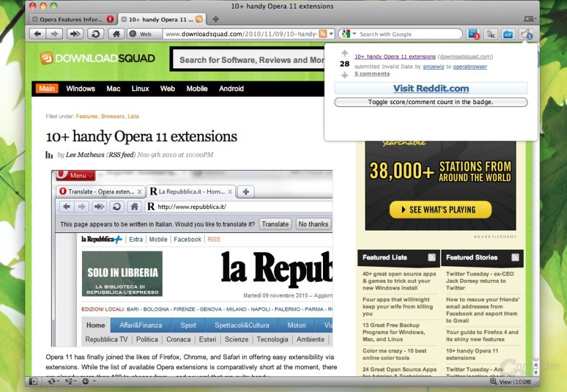Open the Lists category link
The width and height of the screenshot is (567, 392).
tap(133, 116)
